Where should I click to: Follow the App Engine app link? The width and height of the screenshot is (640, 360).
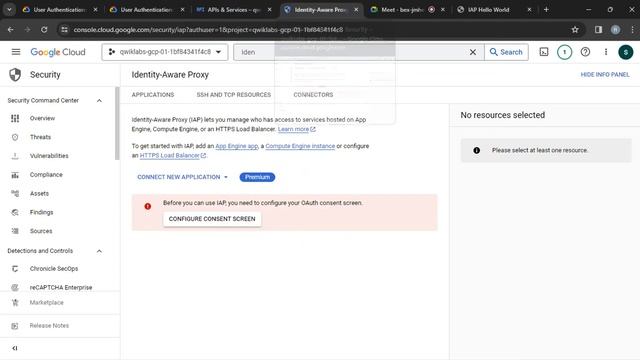(237, 146)
